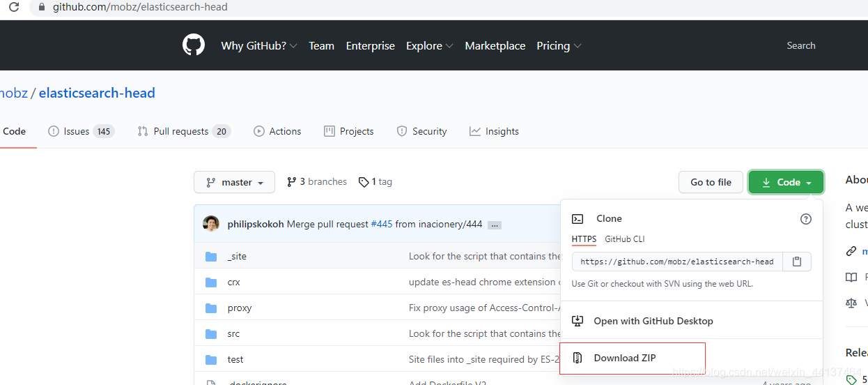Open the test folder
The height and width of the screenshot is (385, 868).
click(x=235, y=359)
